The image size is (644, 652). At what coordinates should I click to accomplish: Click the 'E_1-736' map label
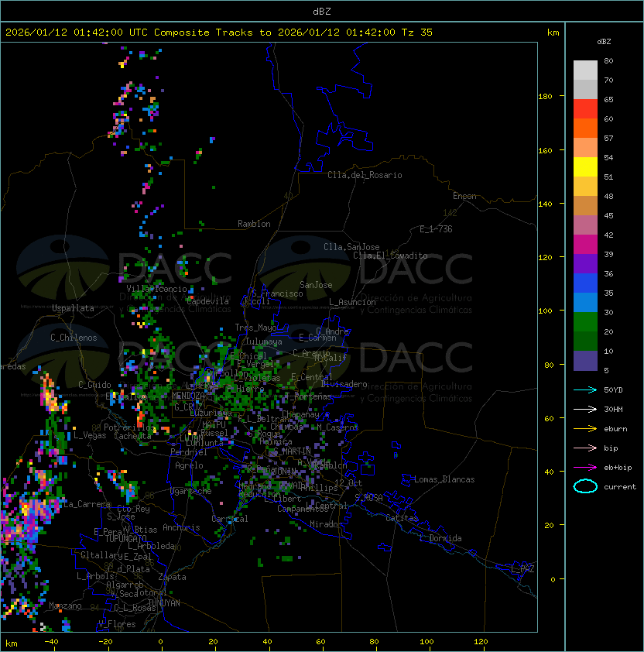(436, 229)
